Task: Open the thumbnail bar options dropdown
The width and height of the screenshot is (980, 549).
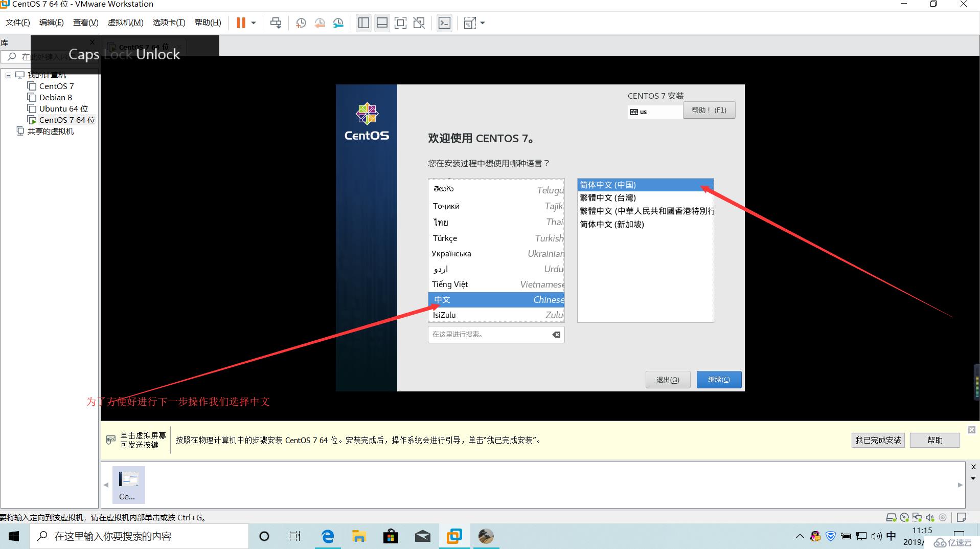Action: coord(973,479)
